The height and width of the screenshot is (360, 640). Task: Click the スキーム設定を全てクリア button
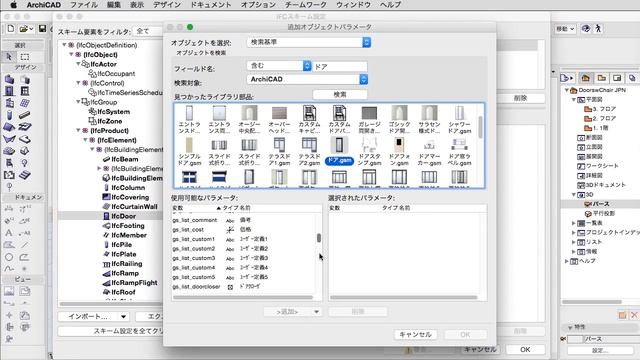point(111,331)
